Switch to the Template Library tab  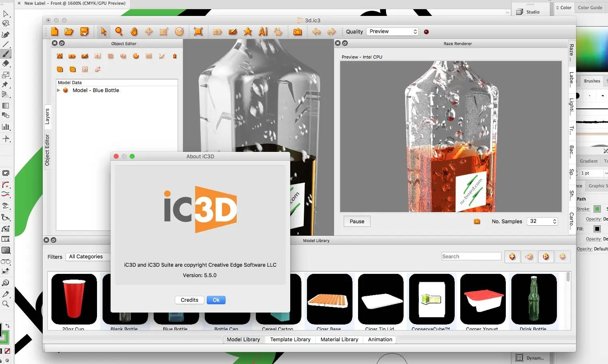pos(290,340)
